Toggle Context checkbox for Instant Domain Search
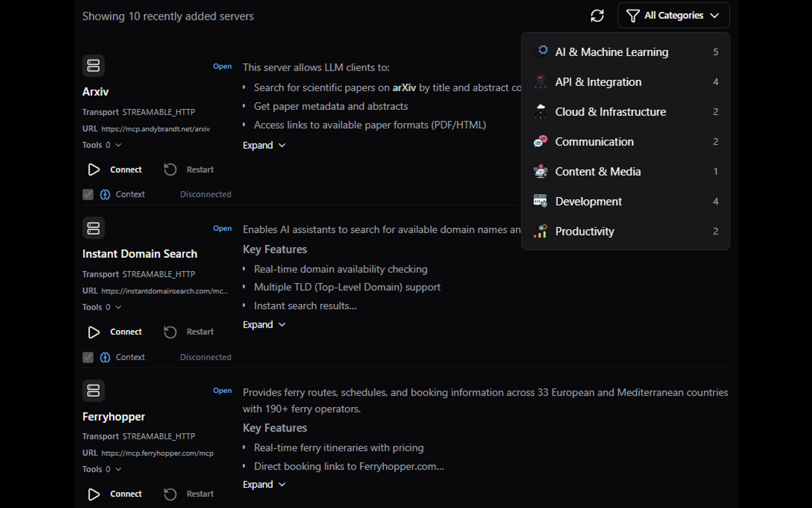Image resolution: width=812 pixels, height=508 pixels. pyautogui.click(x=88, y=357)
